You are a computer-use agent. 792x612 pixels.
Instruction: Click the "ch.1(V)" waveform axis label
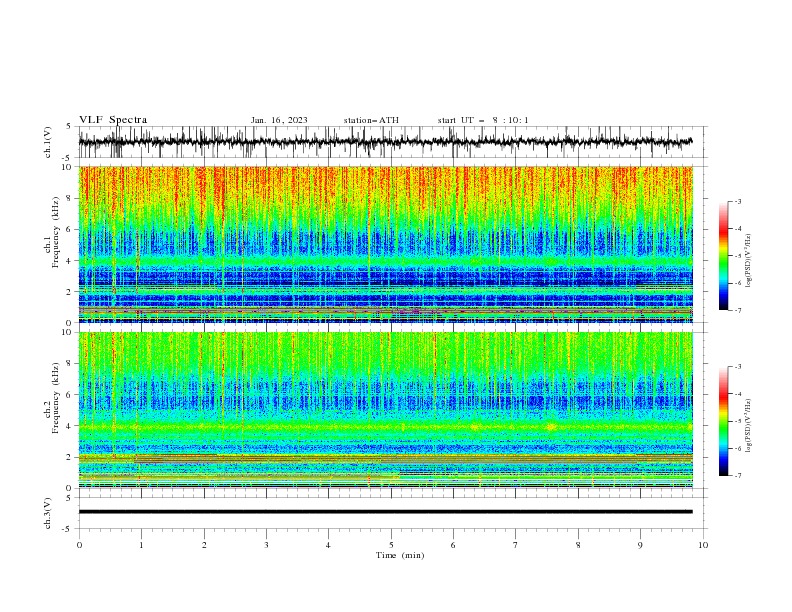[x=48, y=142]
